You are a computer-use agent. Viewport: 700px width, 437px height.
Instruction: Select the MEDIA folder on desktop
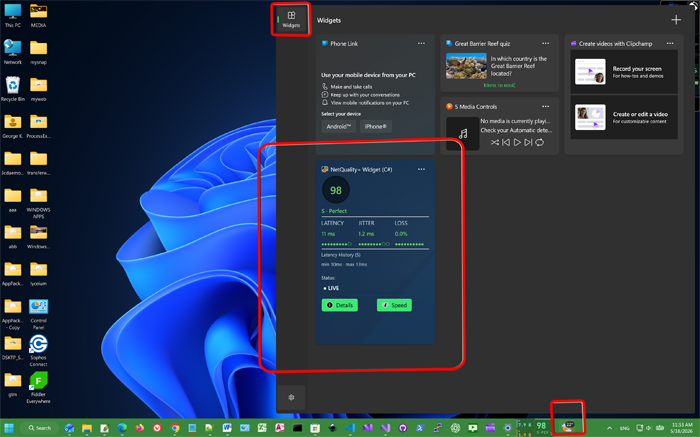[38, 15]
